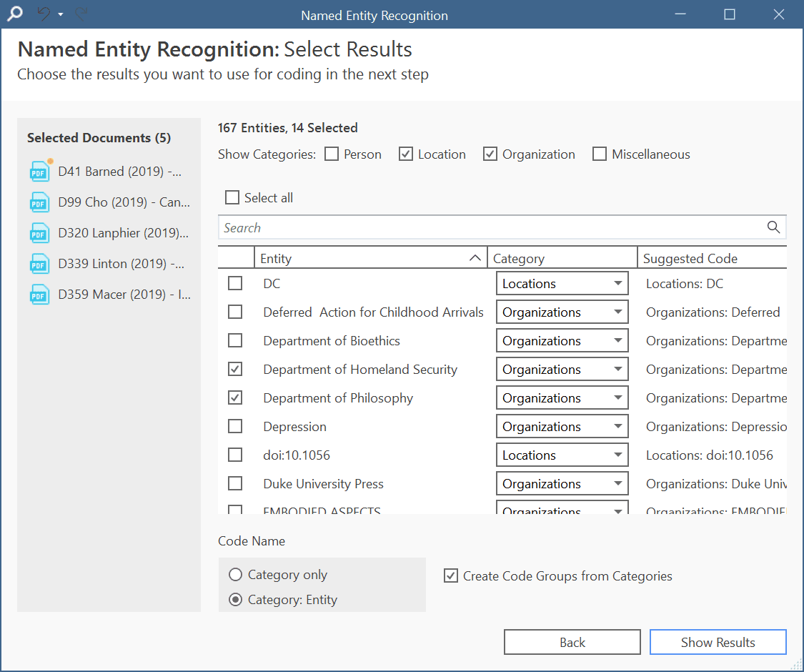Image resolution: width=804 pixels, height=672 pixels.
Task: Select the D41 Barned (2019) PDF document icon
Action: (40, 171)
